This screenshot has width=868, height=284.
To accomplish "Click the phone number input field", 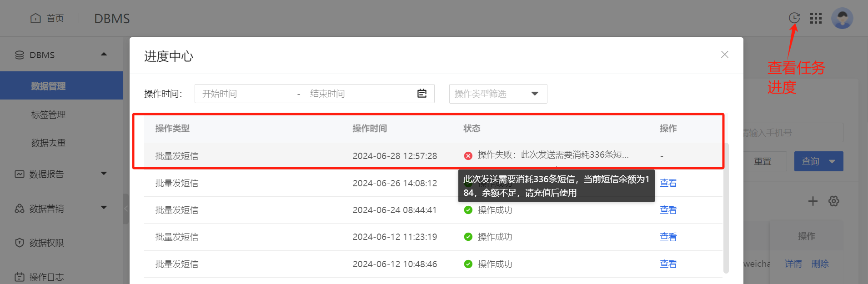I will [793, 132].
